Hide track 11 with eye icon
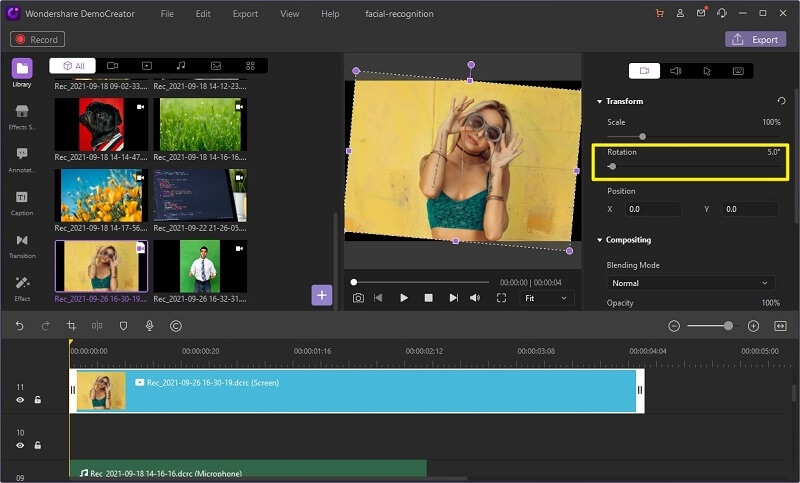The width and height of the screenshot is (800, 483). click(20, 400)
